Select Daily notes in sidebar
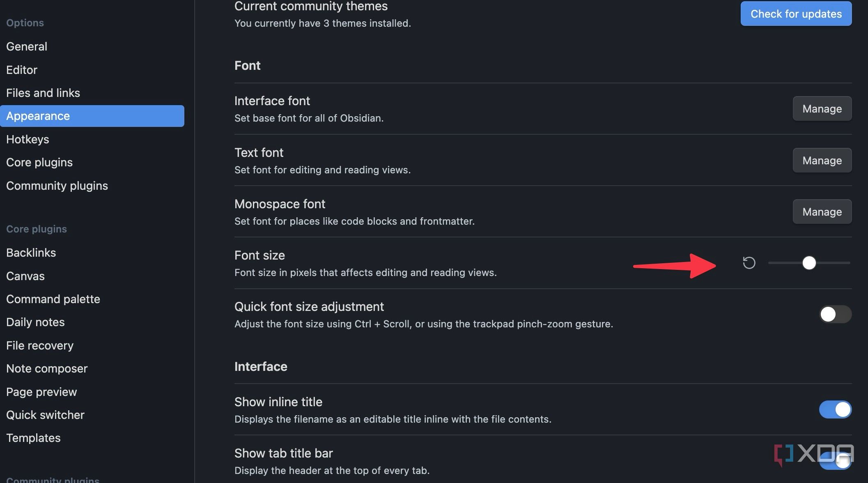 (35, 322)
